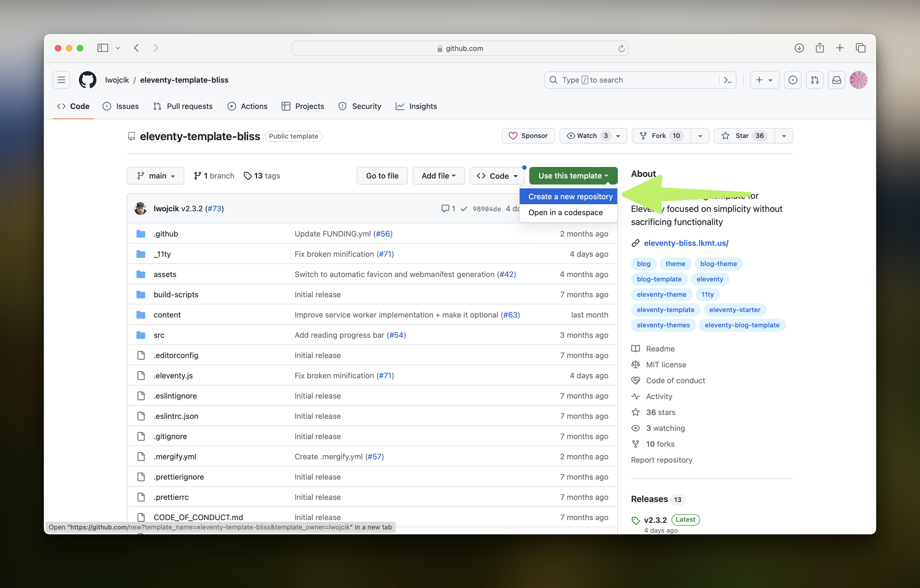
Task: Open pull requests icon in header
Action: pyautogui.click(x=815, y=80)
